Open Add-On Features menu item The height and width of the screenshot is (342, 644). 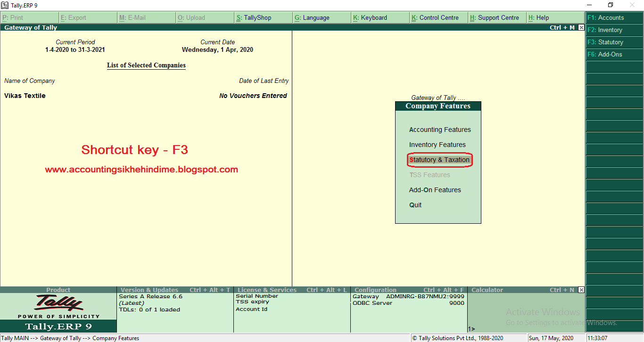click(x=435, y=190)
